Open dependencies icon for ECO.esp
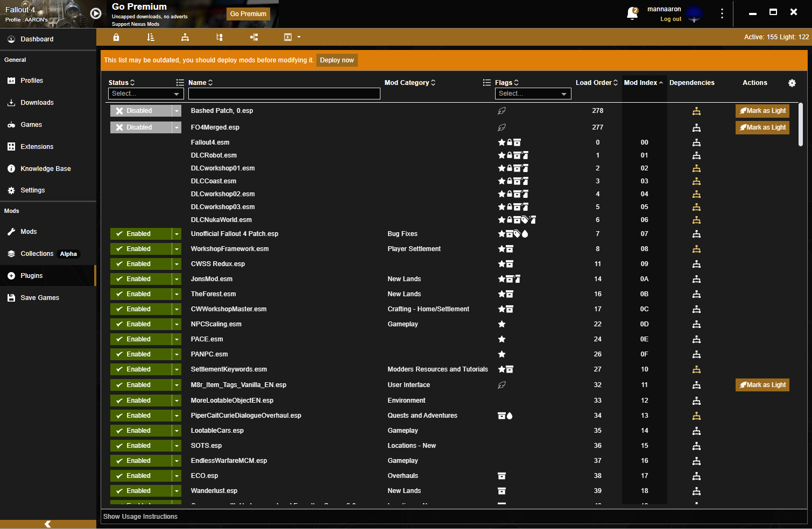This screenshot has width=812, height=529. pos(696,476)
